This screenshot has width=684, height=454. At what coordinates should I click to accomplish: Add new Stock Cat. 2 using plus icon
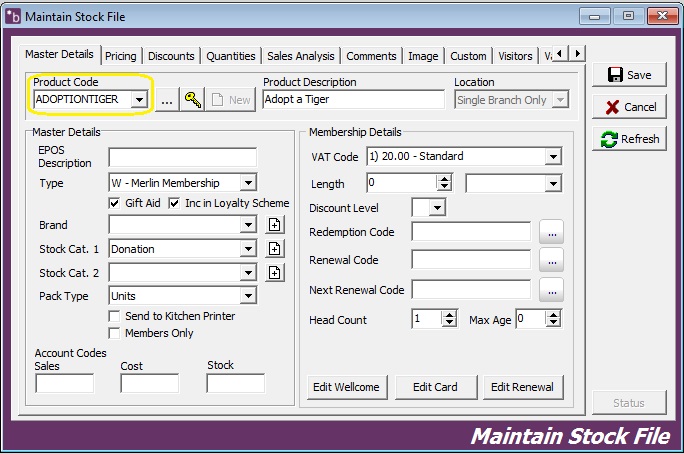click(275, 273)
